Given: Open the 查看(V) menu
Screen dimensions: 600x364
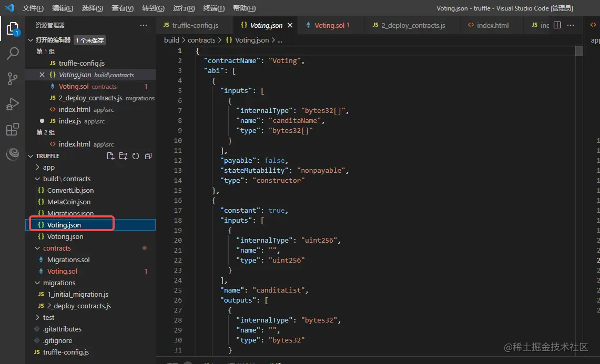Looking at the screenshot, I should point(123,8).
